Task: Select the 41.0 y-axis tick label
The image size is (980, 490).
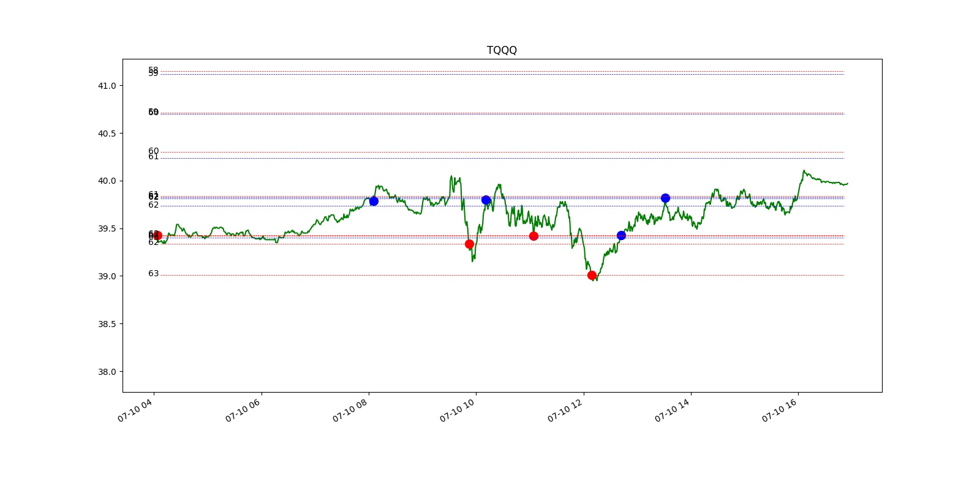Action: tap(107, 86)
